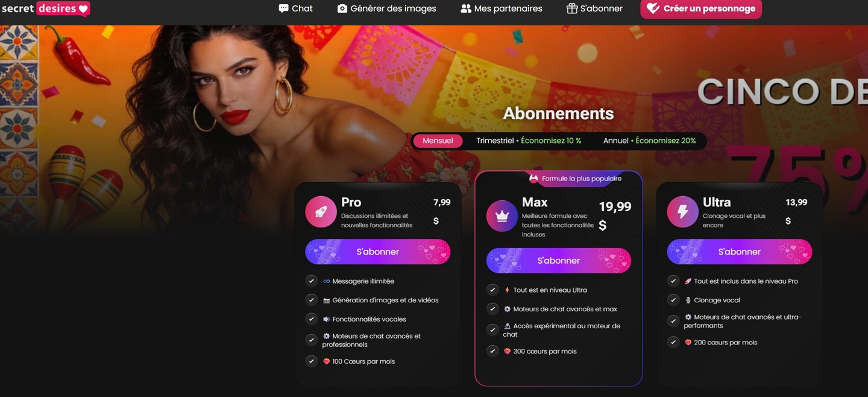Click the camera icon beside Générer des images
Image resolution: width=868 pixels, height=397 pixels.
pos(342,8)
